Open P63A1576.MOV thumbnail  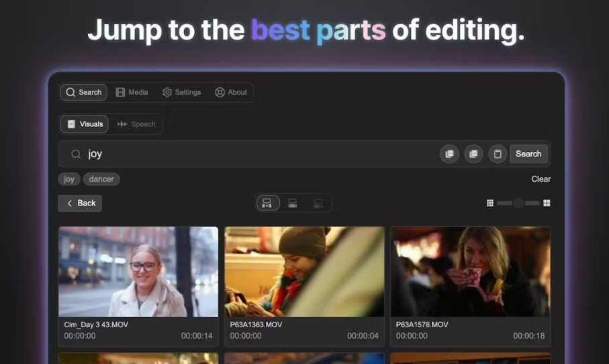[470, 272]
